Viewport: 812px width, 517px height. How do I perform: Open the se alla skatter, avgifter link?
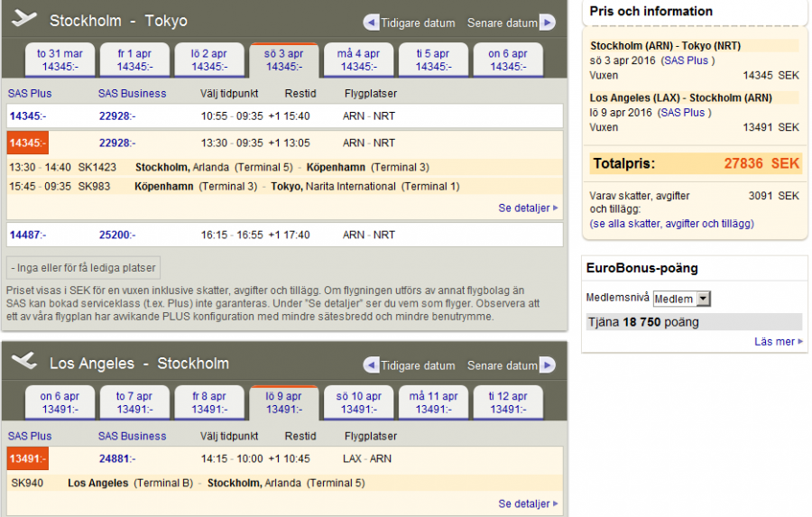coord(671,224)
